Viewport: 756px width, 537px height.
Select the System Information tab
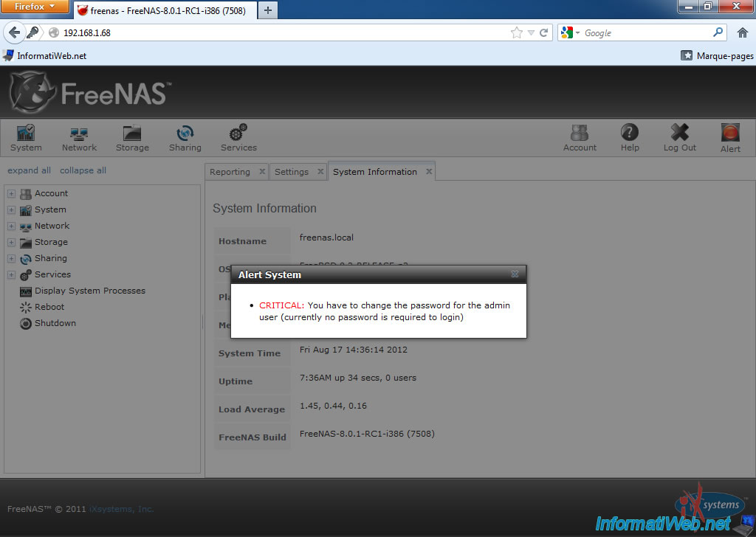(374, 172)
